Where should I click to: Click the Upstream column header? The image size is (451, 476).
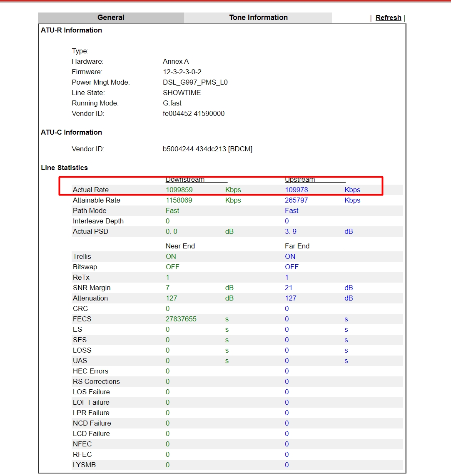[x=300, y=179]
